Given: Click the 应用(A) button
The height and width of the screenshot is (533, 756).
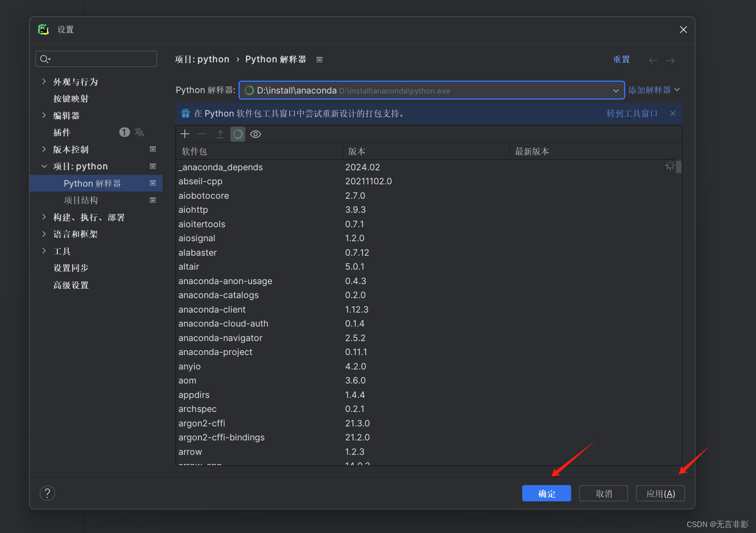Looking at the screenshot, I should (660, 493).
